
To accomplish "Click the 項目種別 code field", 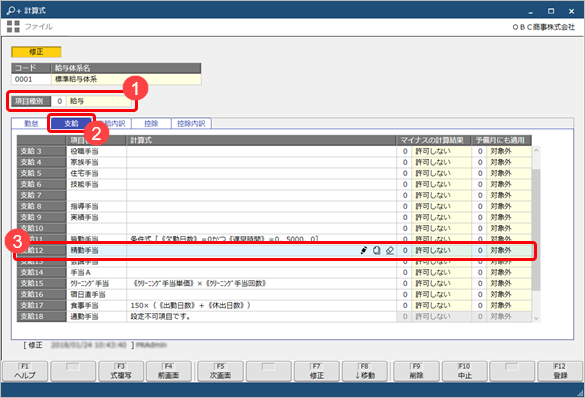I will (x=59, y=101).
